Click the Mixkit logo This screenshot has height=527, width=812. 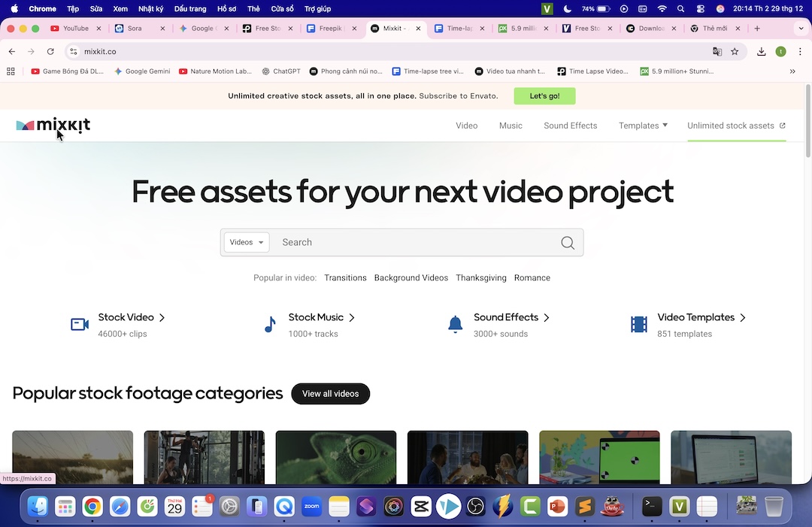coord(53,126)
